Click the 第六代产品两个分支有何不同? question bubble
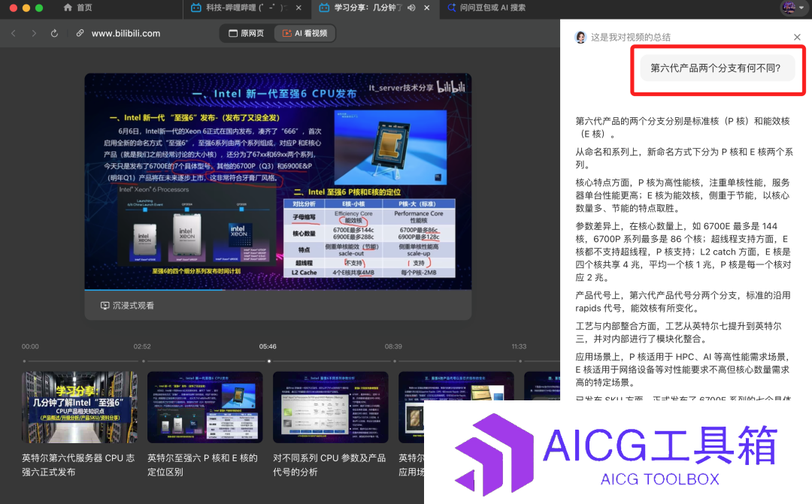The image size is (812, 504). [x=717, y=68]
